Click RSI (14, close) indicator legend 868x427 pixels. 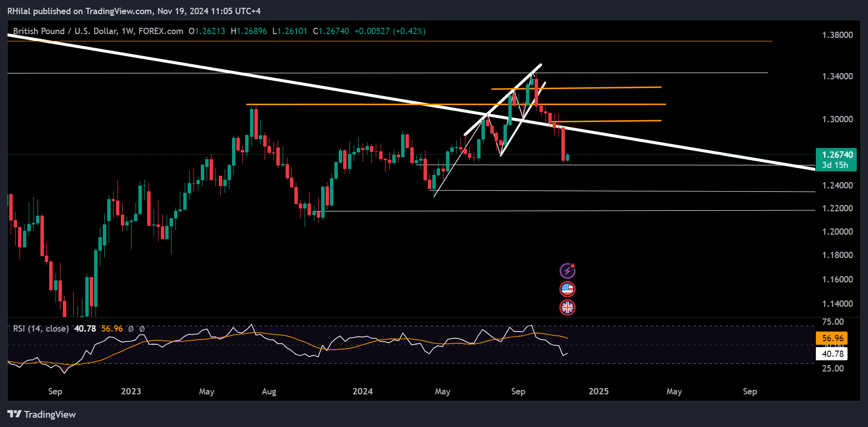point(41,329)
